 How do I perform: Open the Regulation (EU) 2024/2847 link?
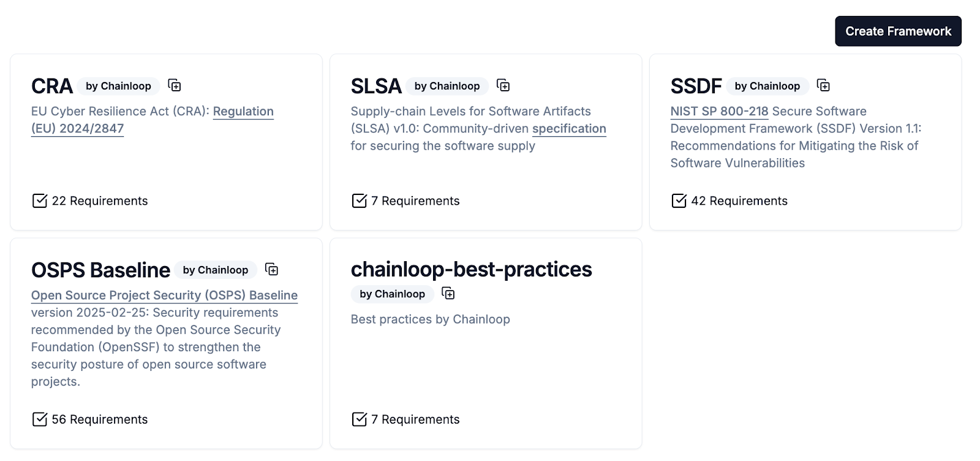pyautogui.click(x=243, y=112)
